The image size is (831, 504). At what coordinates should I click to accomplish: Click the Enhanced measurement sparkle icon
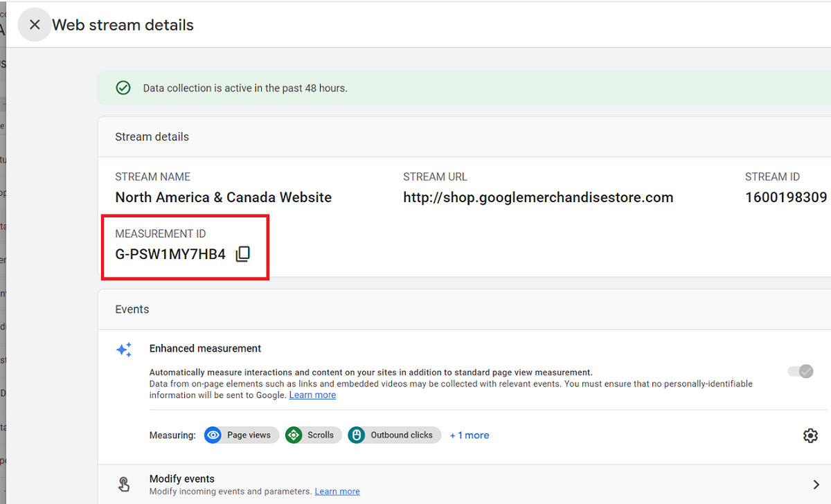(x=124, y=350)
